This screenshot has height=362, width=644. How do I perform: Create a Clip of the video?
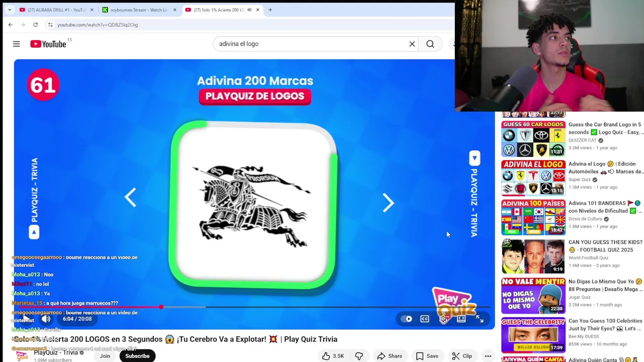click(x=462, y=356)
